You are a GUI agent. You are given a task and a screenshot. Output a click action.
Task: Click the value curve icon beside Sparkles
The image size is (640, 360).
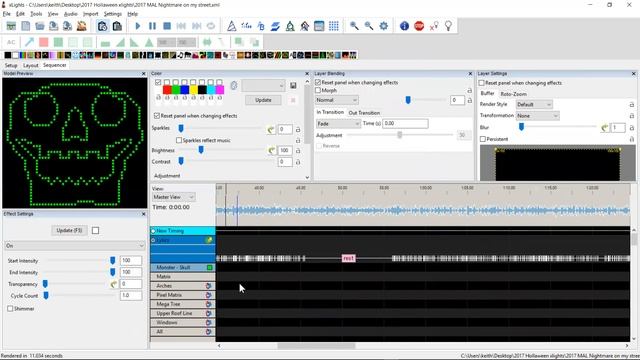[x=271, y=130]
